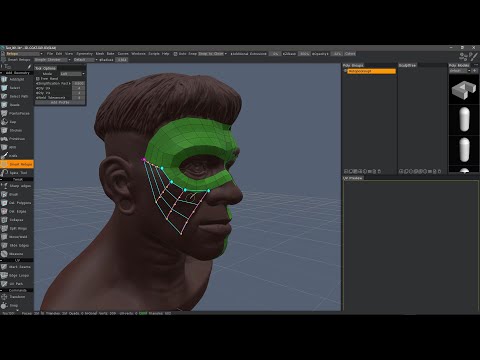Click the Weld Tolerance value field
The width and height of the screenshot is (480, 360).
click(79, 98)
